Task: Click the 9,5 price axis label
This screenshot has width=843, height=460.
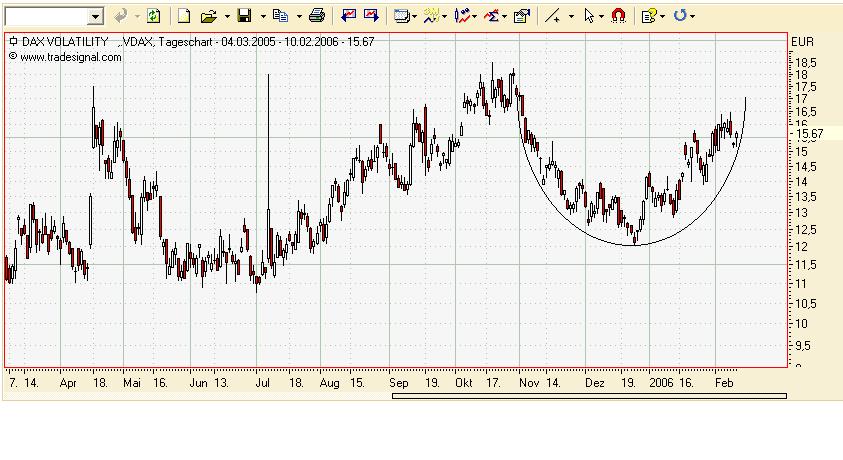Action: tap(802, 347)
